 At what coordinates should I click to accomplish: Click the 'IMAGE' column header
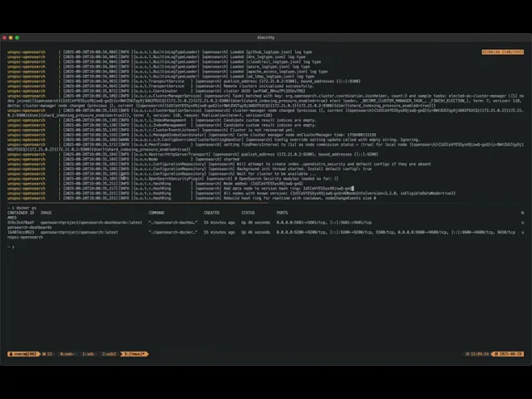[47, 213]
